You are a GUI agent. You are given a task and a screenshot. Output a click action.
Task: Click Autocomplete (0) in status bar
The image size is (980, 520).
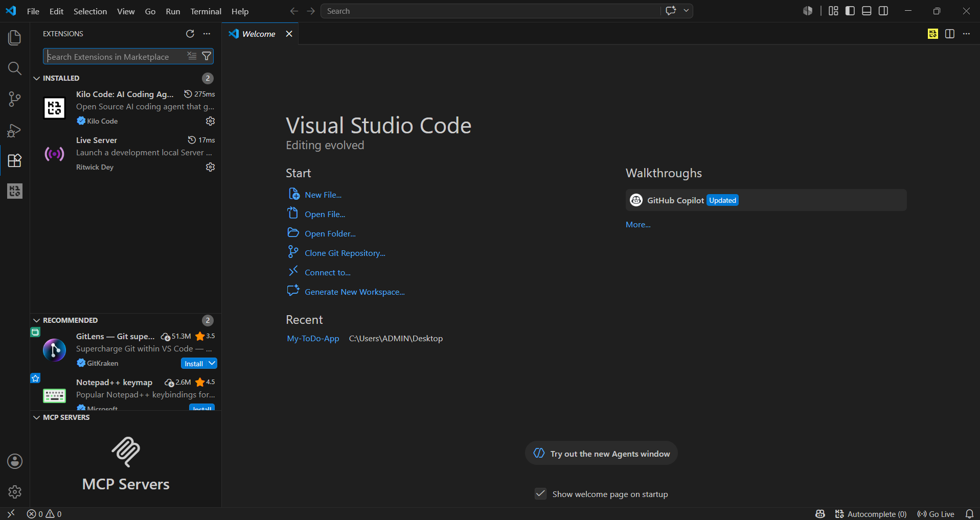[871, 514]
